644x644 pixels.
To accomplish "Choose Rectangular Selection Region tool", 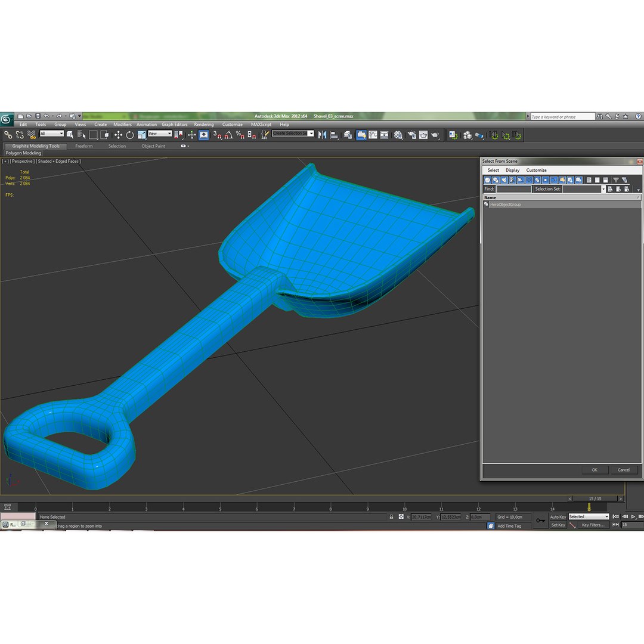I will [93, 135].
